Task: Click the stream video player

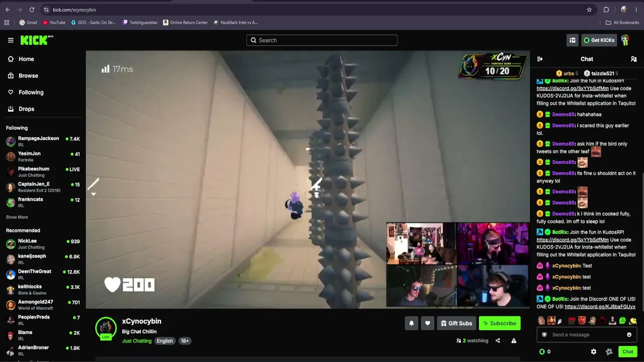Action: point(307,179)
